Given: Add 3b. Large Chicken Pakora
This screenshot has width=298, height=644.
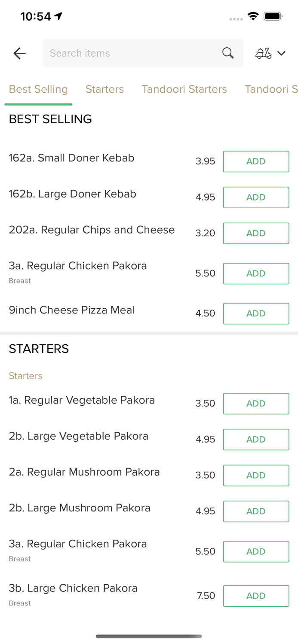Looking at the screenshot, I should tap(256, 596).
